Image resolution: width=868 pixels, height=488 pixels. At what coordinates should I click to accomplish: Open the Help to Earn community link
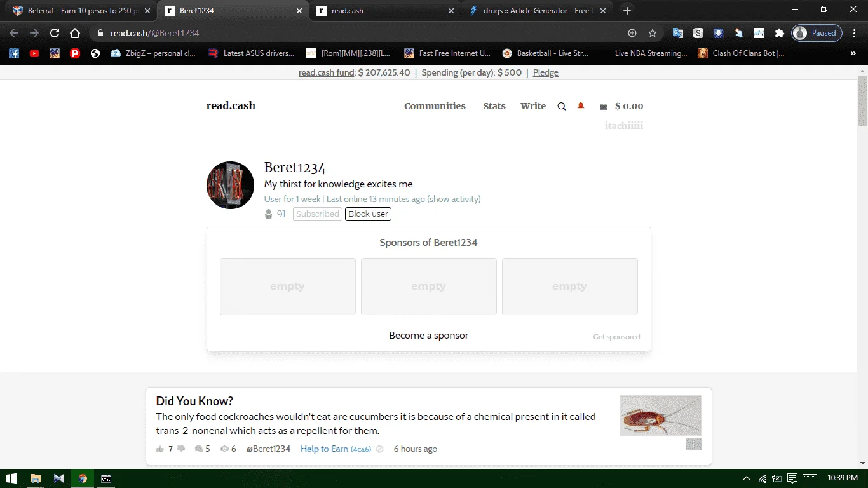pos(324,449)
